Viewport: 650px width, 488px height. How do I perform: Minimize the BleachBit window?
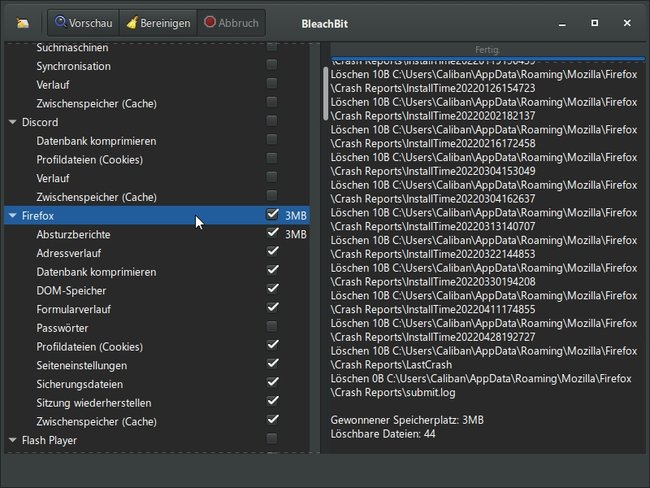coord(562,24)
